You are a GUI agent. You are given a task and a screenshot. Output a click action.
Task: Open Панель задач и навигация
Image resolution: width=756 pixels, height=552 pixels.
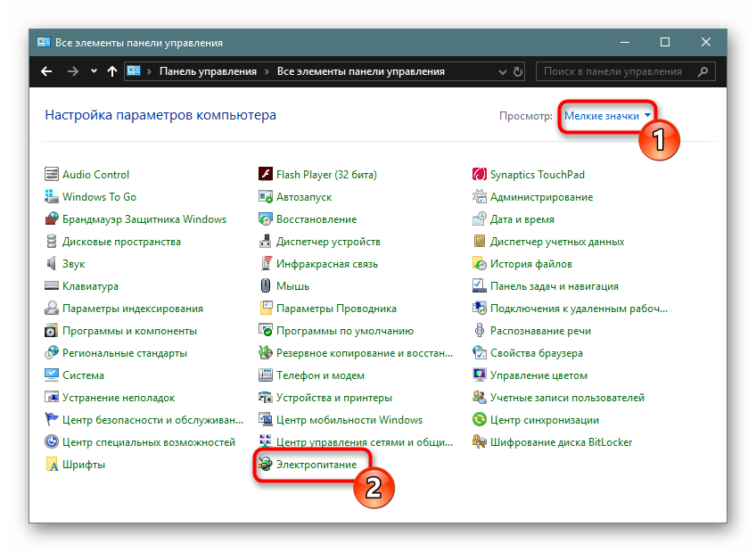pyautogui.click(x=554, y=285)
